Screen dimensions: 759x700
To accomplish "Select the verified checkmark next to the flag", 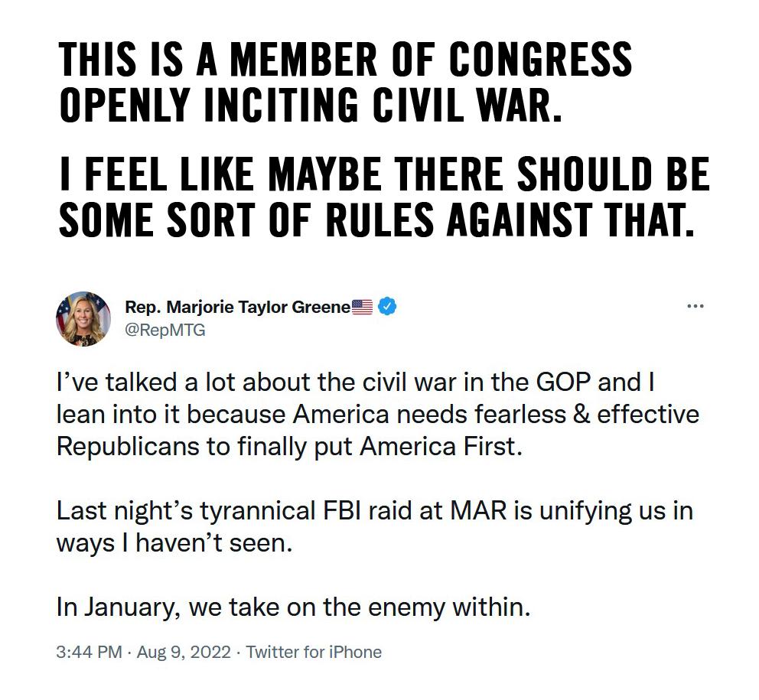I will (x=386, y=304).
